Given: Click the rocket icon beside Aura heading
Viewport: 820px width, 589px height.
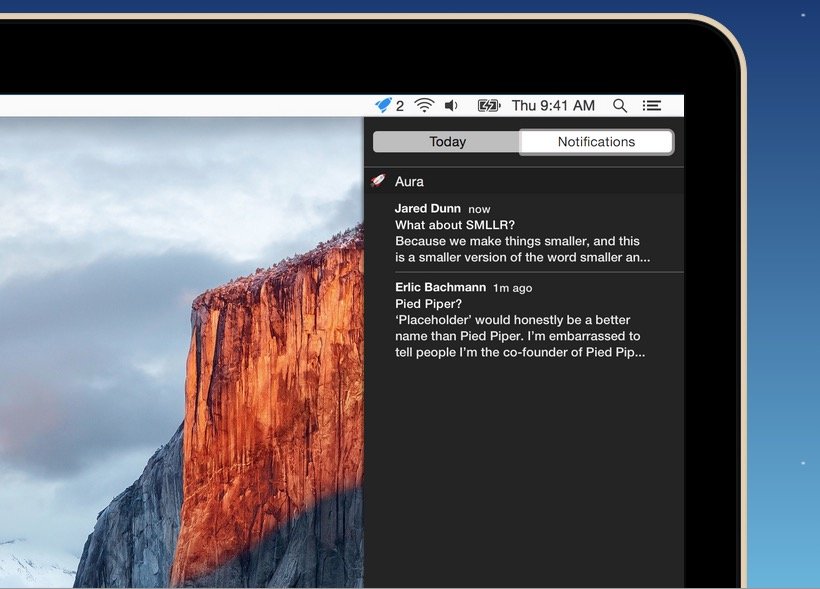Looking at the screenshot, I should (x=378, y=181).
